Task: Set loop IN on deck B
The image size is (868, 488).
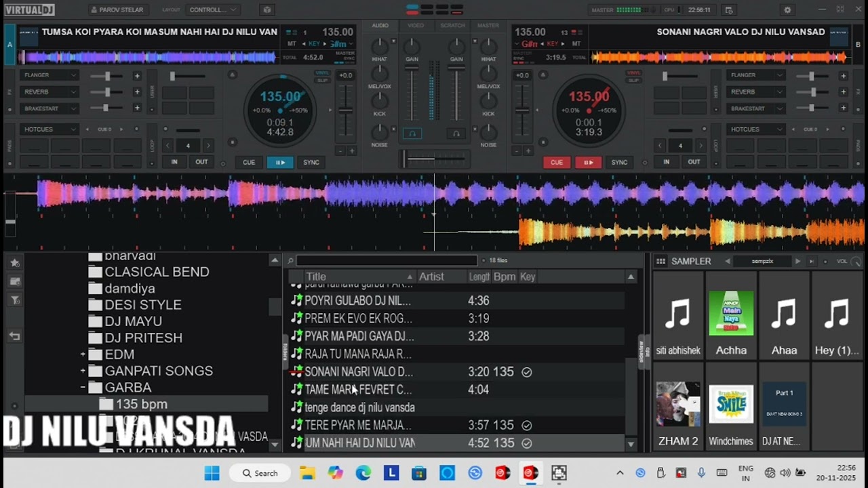Action: click(666, 162)
